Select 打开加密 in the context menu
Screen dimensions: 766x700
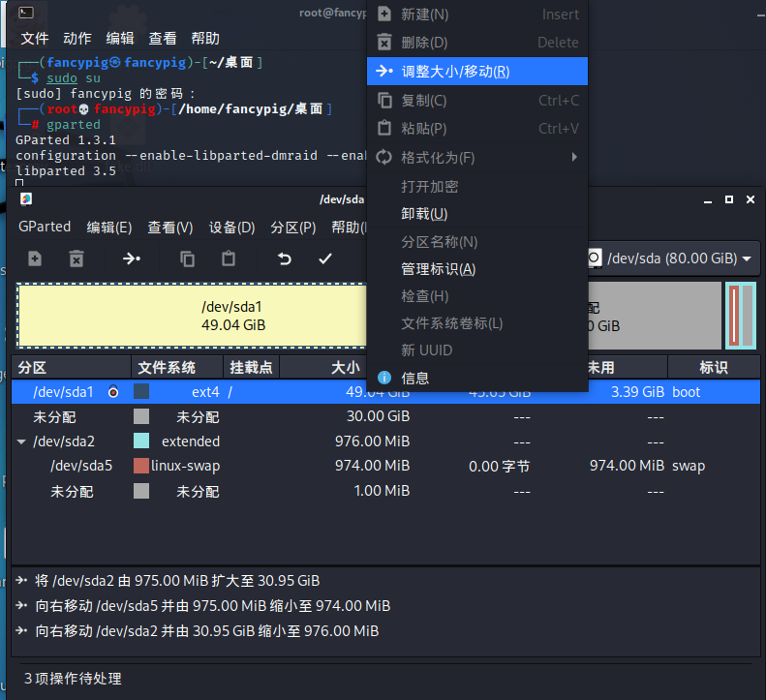(x=477, y=186)
